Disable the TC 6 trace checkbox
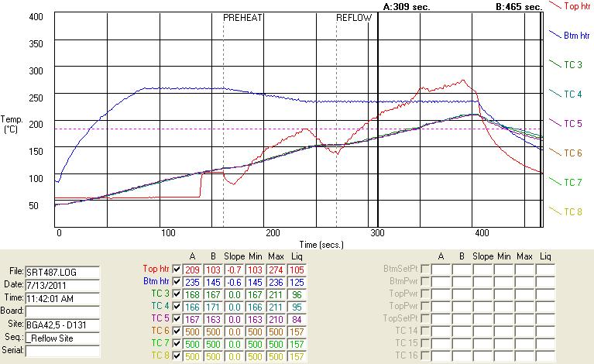 tap(177, 331)
